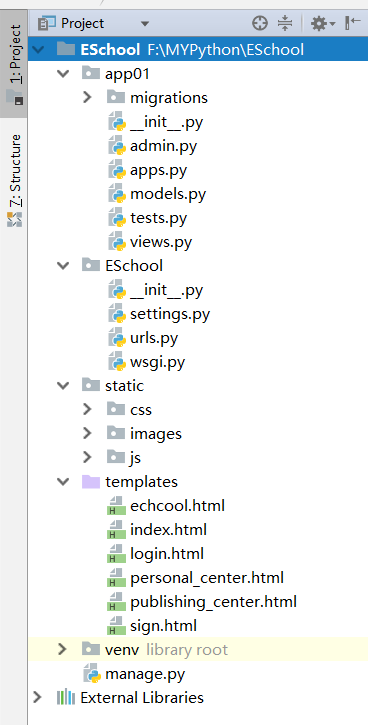This screenshot has height=725, width=368.
Task: Click the static folder icon
Action: tap(91, 385)
